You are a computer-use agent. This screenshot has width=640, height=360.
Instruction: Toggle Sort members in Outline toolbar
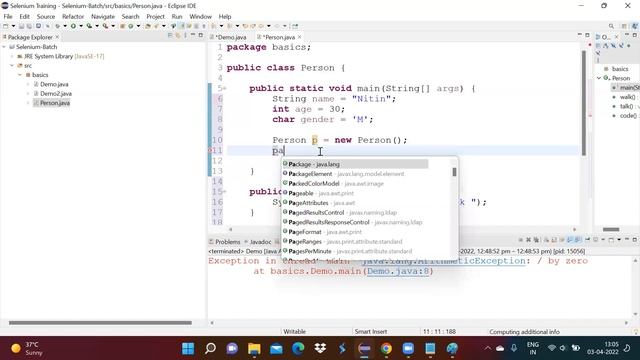coord(606,45)
